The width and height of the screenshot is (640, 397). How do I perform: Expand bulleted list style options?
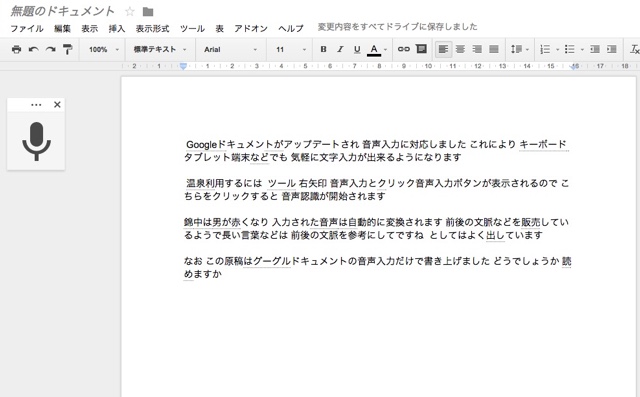(582, 50)
